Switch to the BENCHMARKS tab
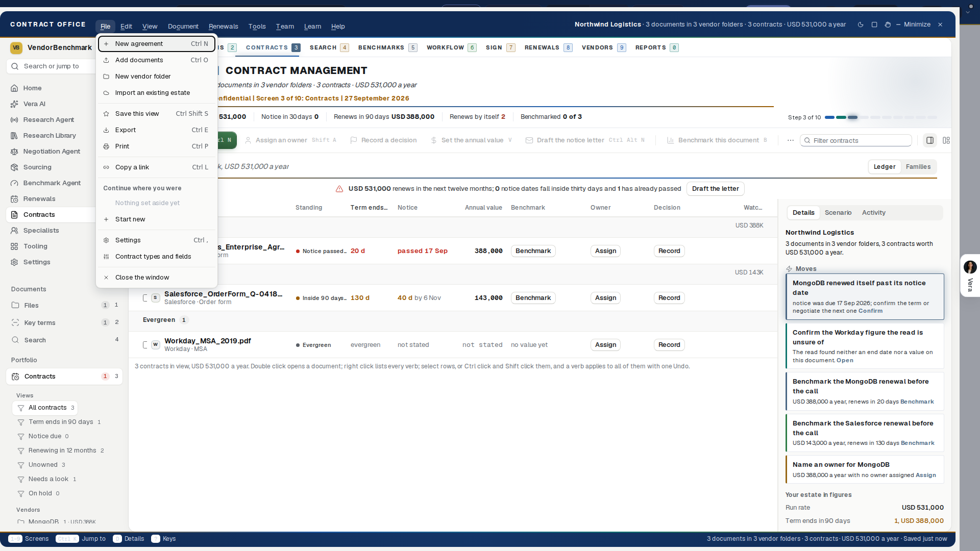 click(x=387, y=48)
